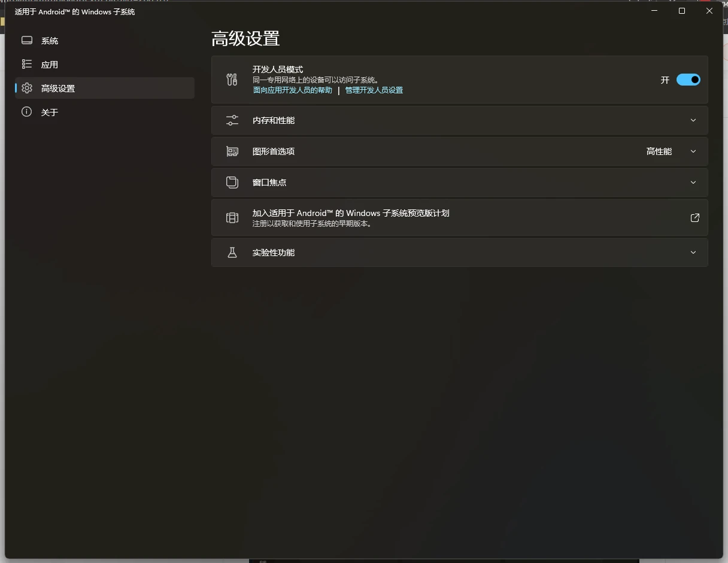This screenshot has width=728, height=563.
Task: Open the 系统 page in sidebar
Action: [105, 41]
